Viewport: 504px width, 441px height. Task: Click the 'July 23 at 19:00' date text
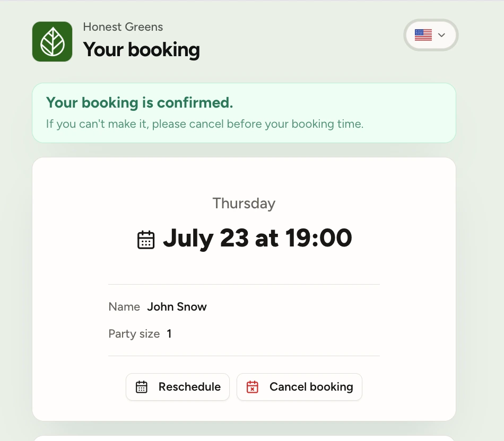(257, 239)
